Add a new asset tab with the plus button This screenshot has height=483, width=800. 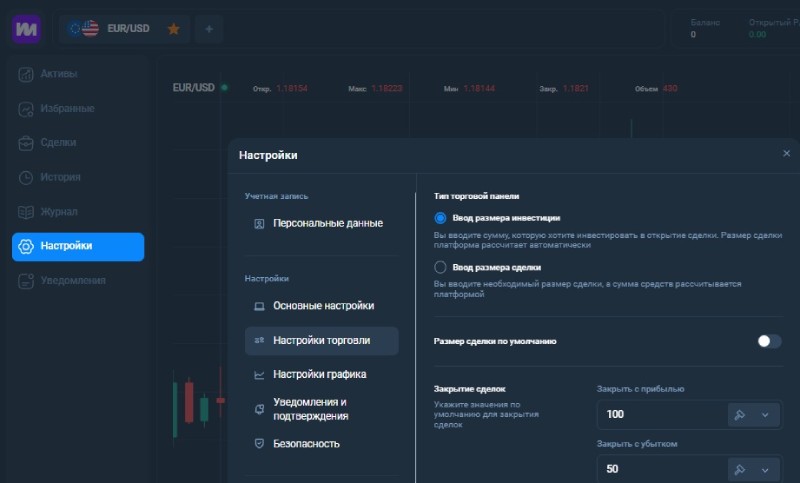pos(209,29)
